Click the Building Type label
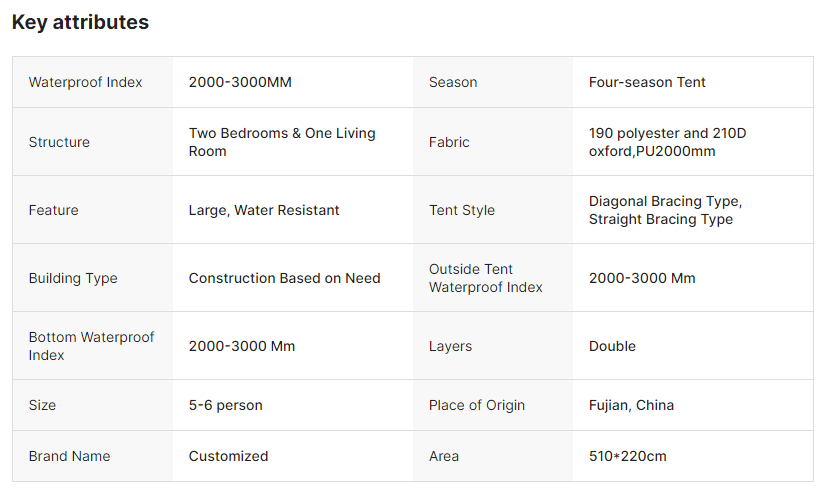830x494 pixels. [x=73, y=278]
